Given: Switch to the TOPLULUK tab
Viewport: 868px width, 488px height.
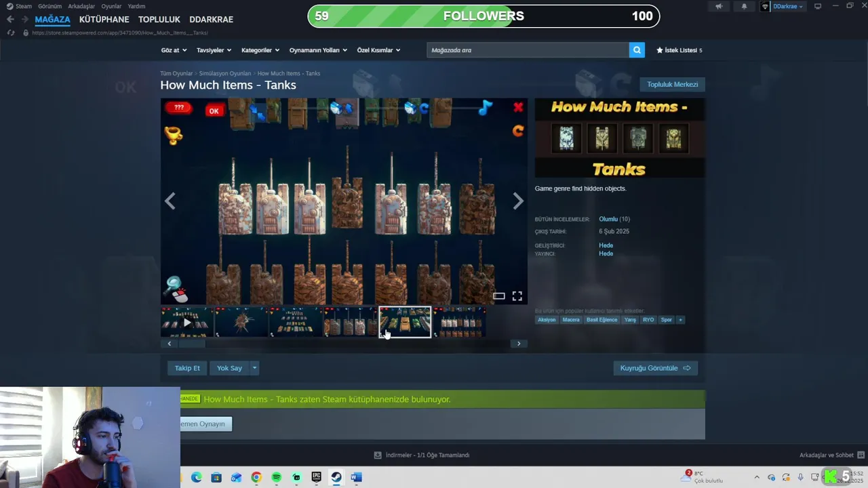Looking at the screenshot, I should coord(159,19).
